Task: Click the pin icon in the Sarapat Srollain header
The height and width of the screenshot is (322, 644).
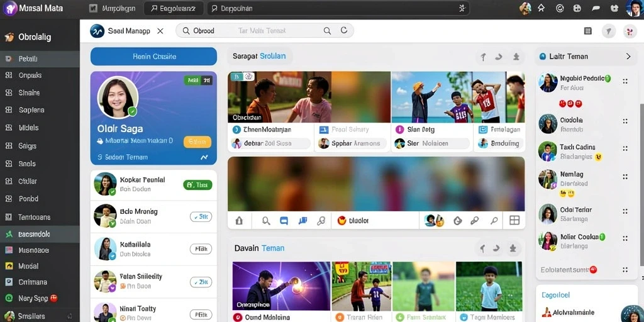Action: (x=516, y=57)
